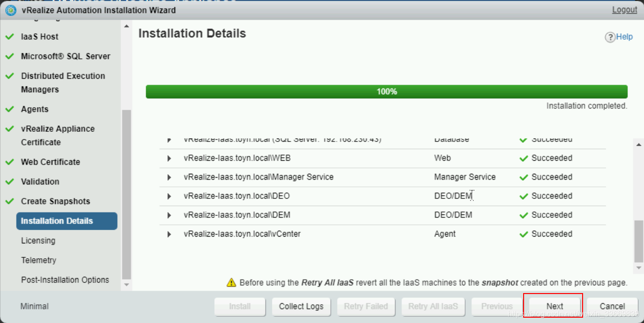Click the vRealize Automation logo icon
The image size is (644, 323).
point(10,10)
